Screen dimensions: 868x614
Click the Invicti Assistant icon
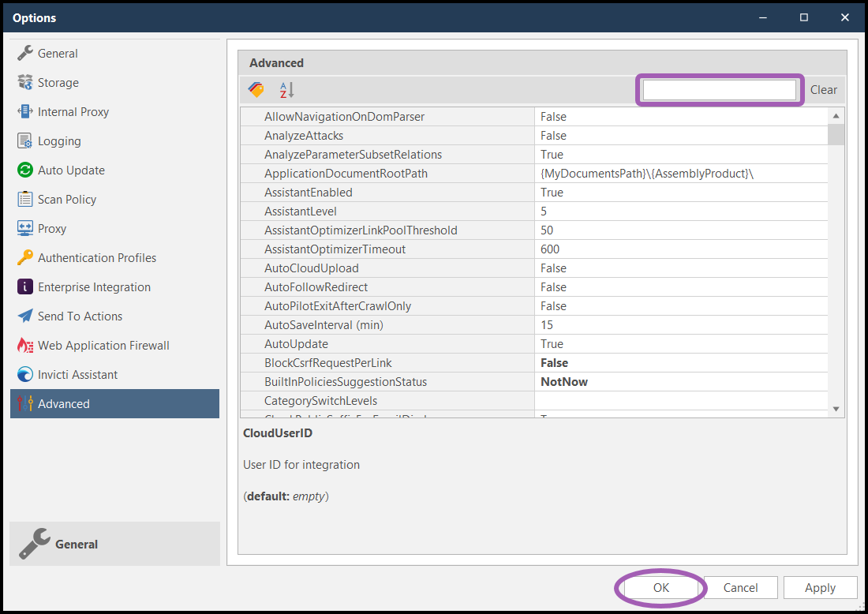22,374
